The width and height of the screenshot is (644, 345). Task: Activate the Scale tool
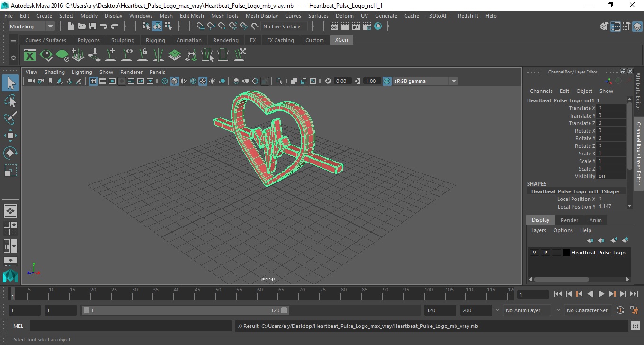pyautogui.click(x=10, y=171)
